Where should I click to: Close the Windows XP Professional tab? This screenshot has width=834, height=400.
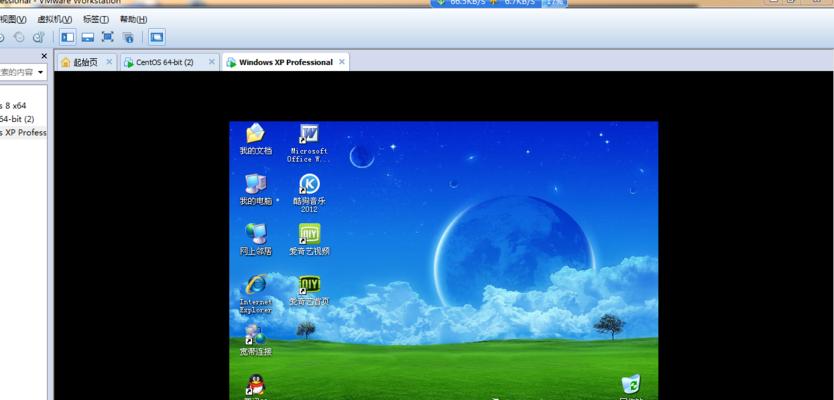click(341, 62)
